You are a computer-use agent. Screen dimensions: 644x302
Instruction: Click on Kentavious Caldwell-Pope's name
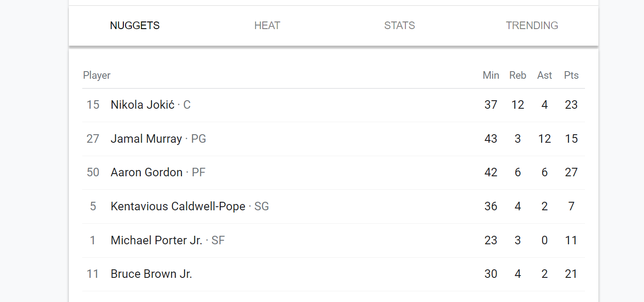[178, 206]
